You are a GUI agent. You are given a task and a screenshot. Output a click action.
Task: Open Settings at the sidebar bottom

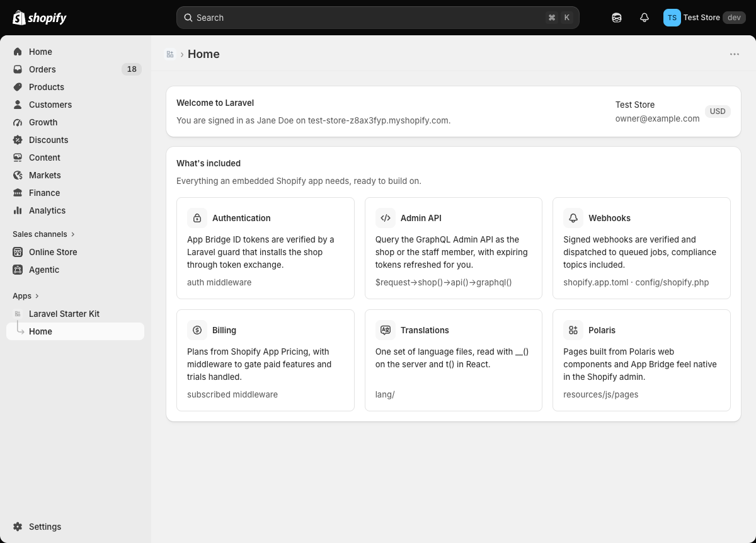click(76, 527)
